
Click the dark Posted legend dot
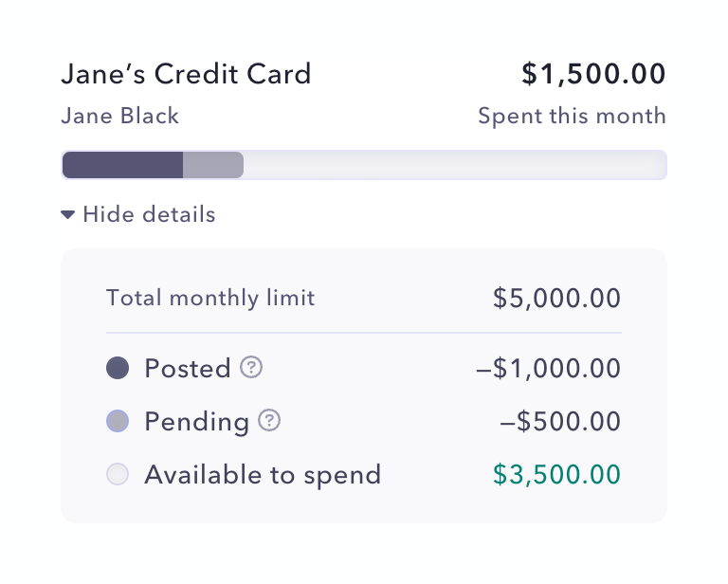coord(118,369)
